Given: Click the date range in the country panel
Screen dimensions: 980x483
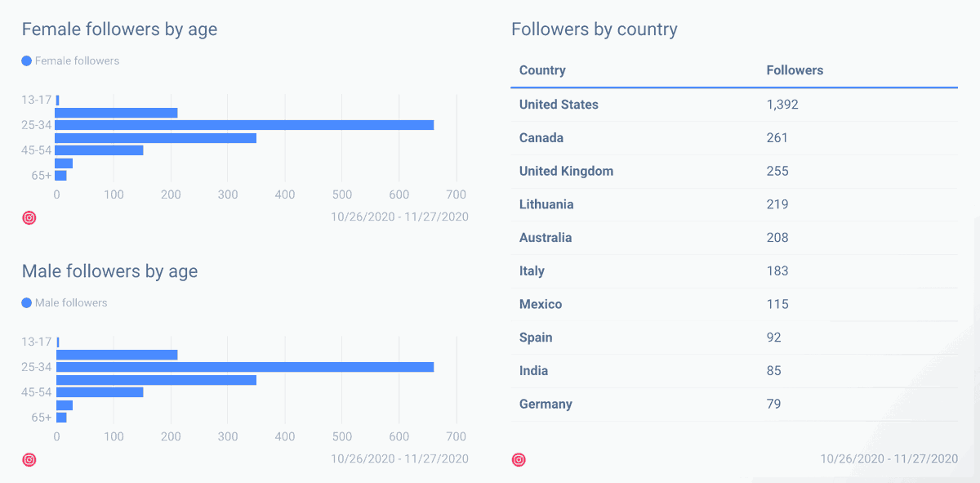Looking at the screenshot, I should [x=888, y=459].
